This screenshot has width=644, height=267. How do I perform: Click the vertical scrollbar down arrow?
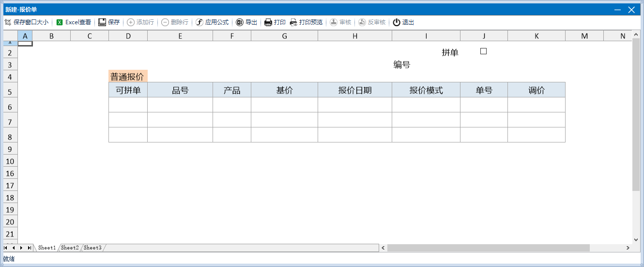[x=636, y=239]
